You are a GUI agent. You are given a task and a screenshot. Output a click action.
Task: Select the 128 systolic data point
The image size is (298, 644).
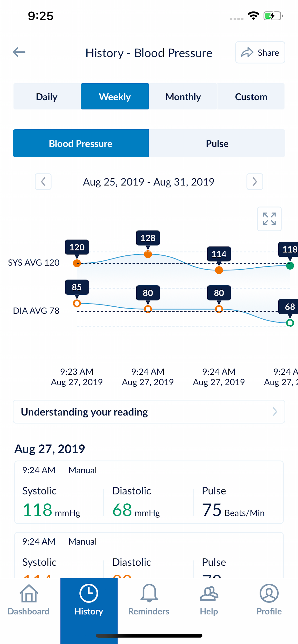[x=148, y=254]
